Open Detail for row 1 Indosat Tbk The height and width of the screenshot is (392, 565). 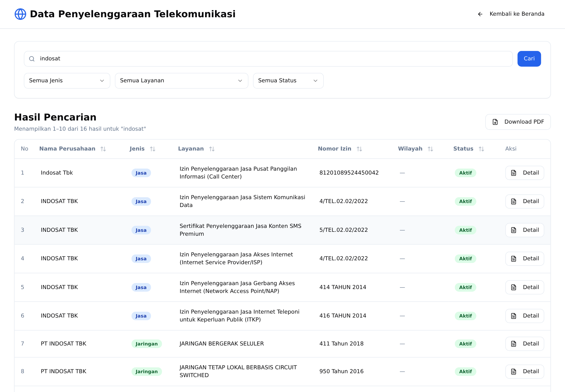point(525,173)
